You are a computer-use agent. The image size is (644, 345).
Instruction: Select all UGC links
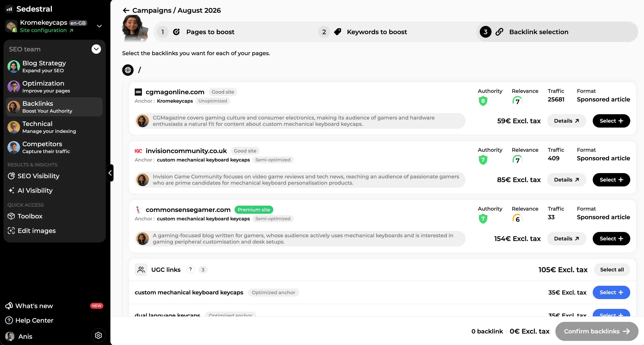612,270
